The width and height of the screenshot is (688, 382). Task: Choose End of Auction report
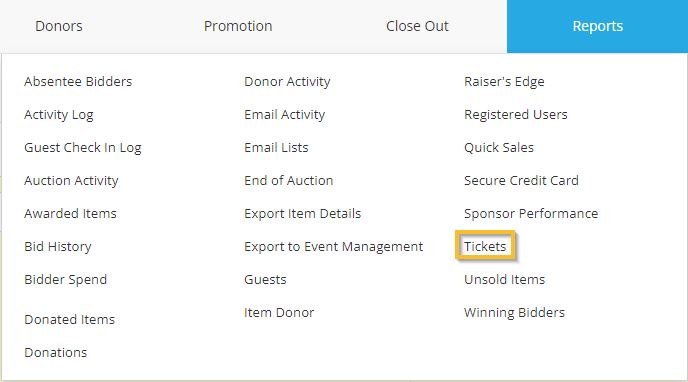pyautogui.click(x=289, y=181)
